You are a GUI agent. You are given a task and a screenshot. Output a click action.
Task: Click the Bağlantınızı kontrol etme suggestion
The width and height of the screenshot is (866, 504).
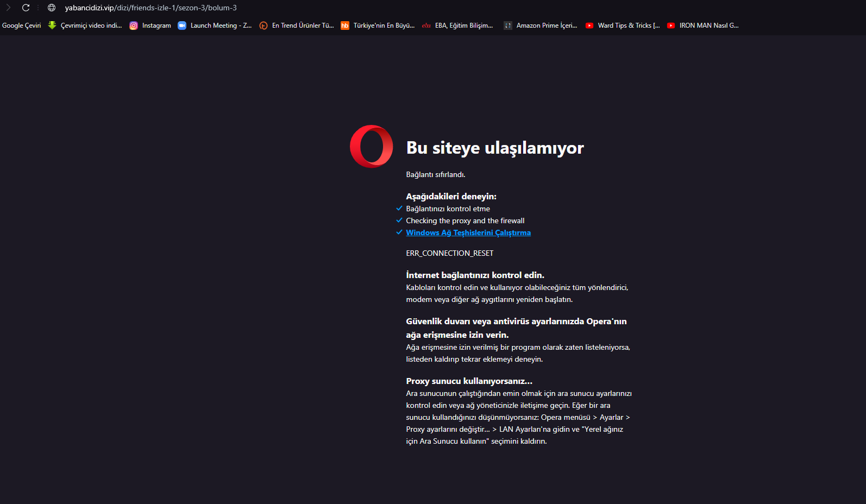448,209
